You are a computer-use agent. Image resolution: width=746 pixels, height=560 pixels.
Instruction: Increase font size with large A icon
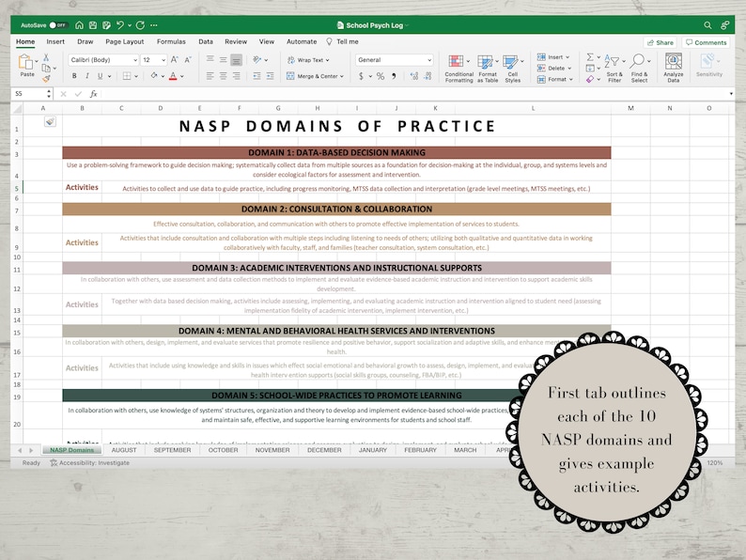click(x=175, y=60)
